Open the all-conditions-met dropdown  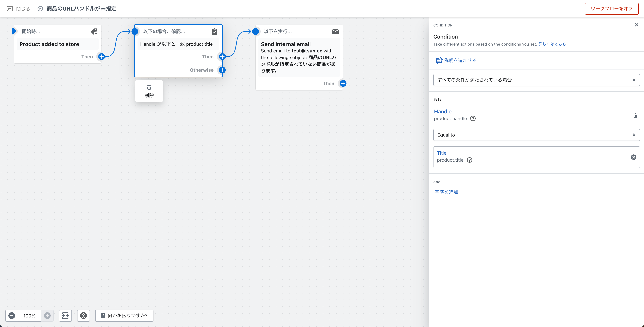pyautogui.click(x=536, y=80)
